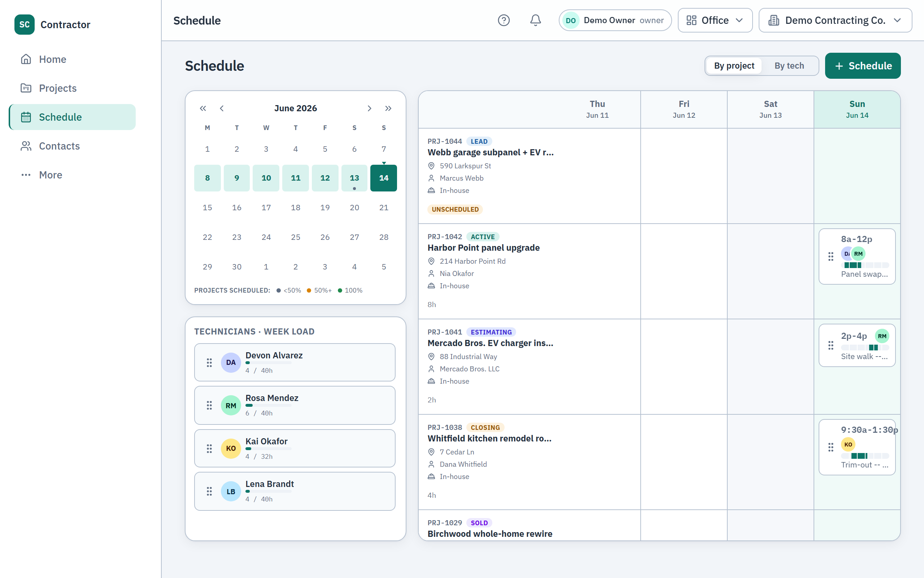This screenshot has width=924, height=578.
Task: Switch view to By tech
Action: (x=789, y=66)
